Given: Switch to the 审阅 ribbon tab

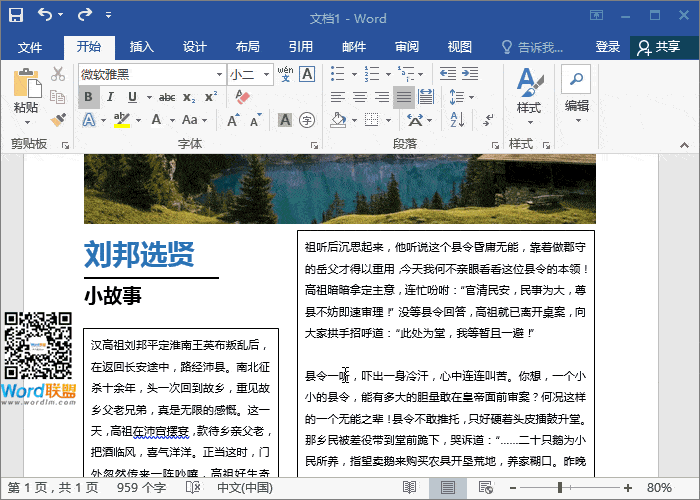Looking at the screenshot, I should point(407,47).
